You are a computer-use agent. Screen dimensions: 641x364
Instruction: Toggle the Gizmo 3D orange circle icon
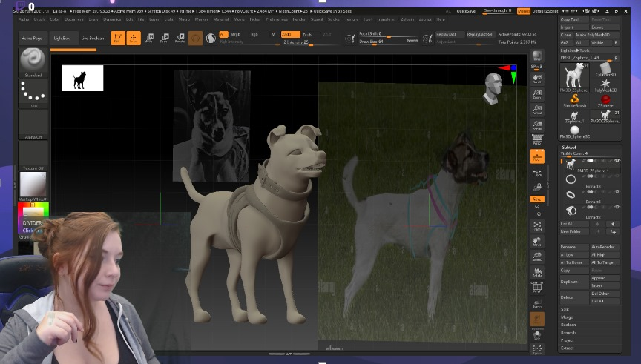click(x=195, y=39)
